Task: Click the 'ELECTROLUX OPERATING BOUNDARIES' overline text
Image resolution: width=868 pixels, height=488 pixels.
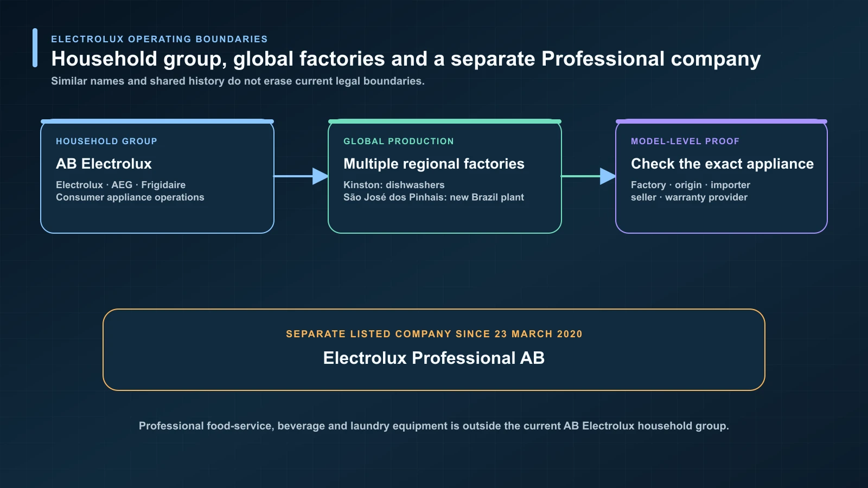Action: 159,39
